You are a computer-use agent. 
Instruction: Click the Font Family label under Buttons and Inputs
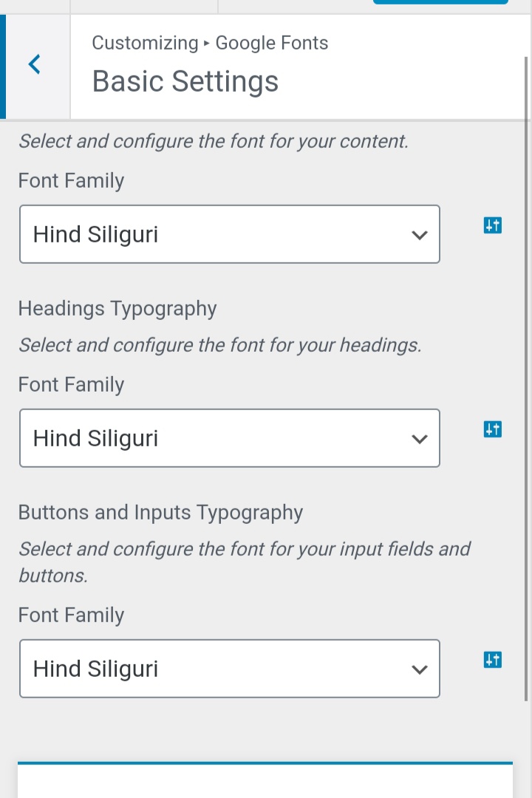click(71, 615)
